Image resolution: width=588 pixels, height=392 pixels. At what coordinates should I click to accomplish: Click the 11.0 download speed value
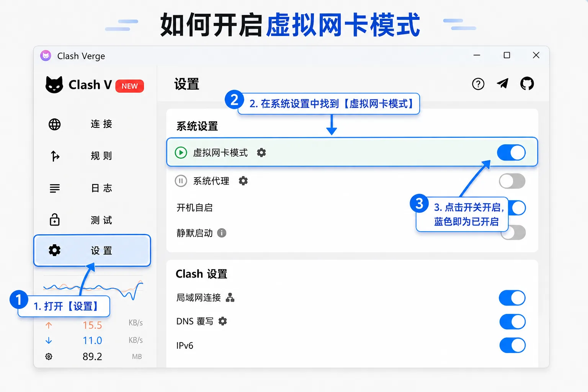tap(92, 341)
